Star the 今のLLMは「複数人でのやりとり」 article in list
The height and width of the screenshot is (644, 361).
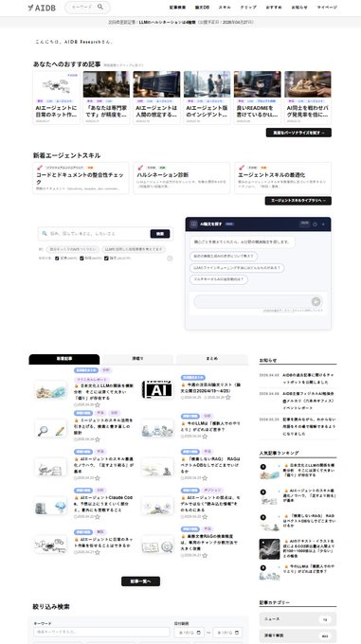tap(205, 436)
